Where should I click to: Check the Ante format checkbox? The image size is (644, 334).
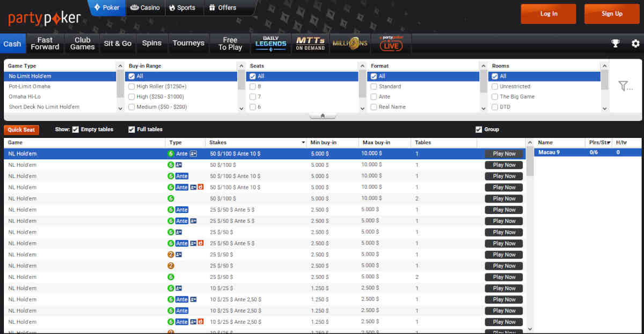point(374,97)
